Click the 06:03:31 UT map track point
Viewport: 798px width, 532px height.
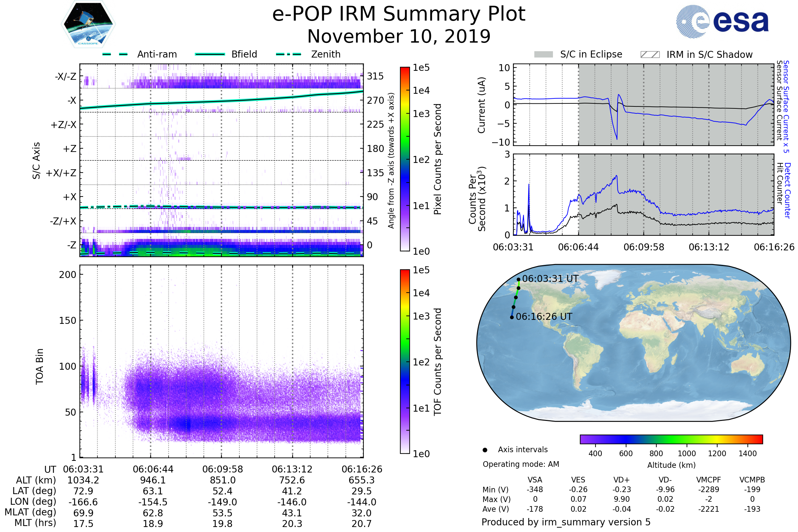(518, 280)
